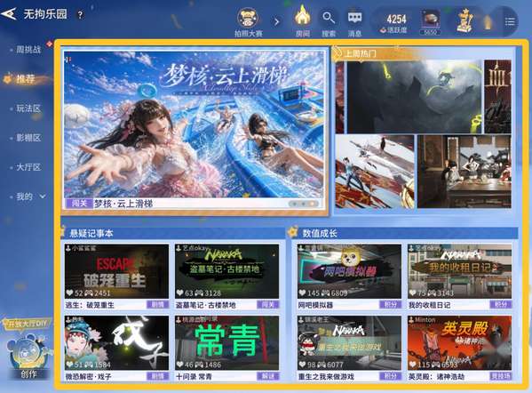This screenshot has height=393, width=532.
Task: Open the snowy sword fight thumbnail in 上周热门
Action: pyautogui.click(x=375, y=172)
